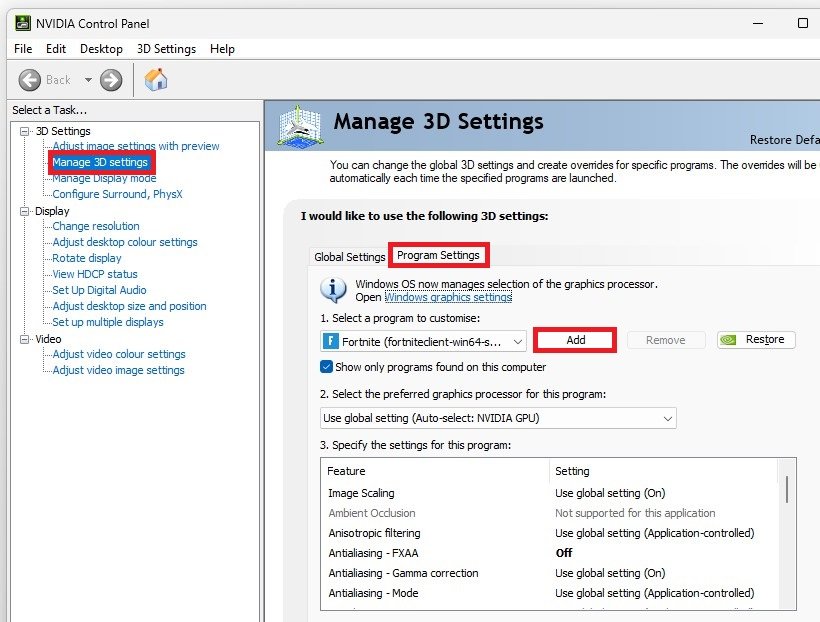Select Adjust desktop size and position
This screenshot has width=820, height=622.
[129, 306]
